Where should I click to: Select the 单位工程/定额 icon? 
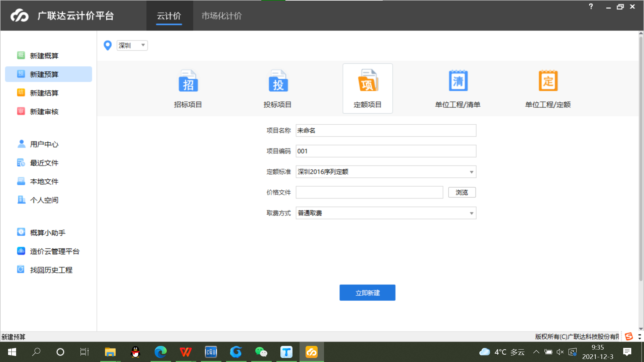point(548,81)
